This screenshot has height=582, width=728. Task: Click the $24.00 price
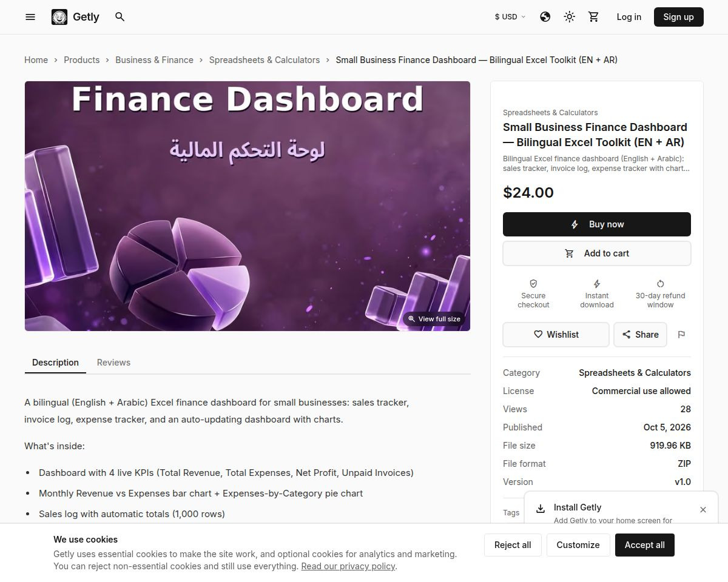coord(528,193)
